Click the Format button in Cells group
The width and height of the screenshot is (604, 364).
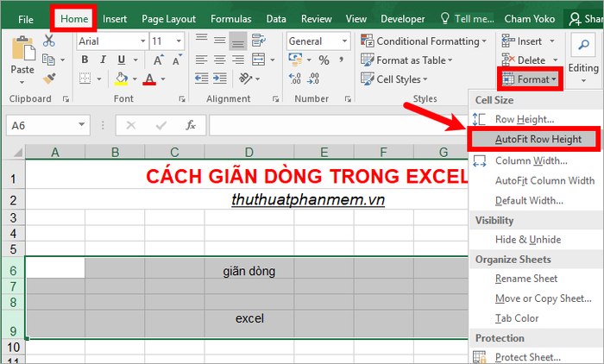click(x=531, y=79)
